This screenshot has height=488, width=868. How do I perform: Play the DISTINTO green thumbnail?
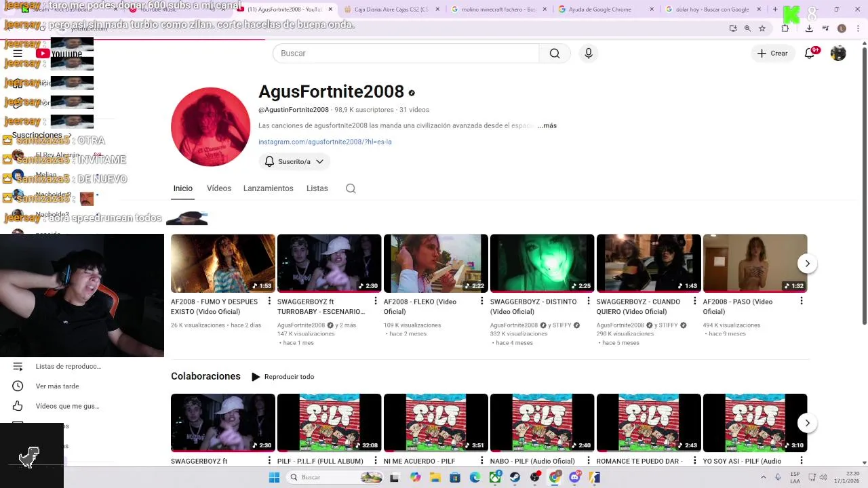[542, 263]
